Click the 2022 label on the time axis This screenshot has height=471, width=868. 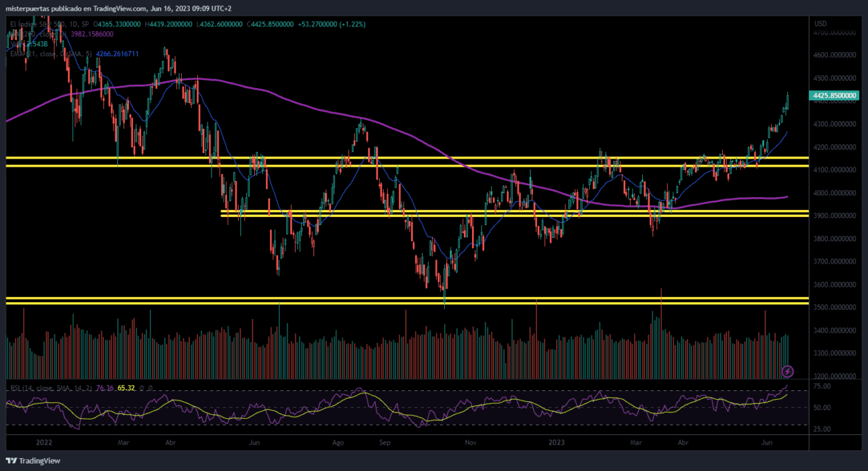click(45, 443)
